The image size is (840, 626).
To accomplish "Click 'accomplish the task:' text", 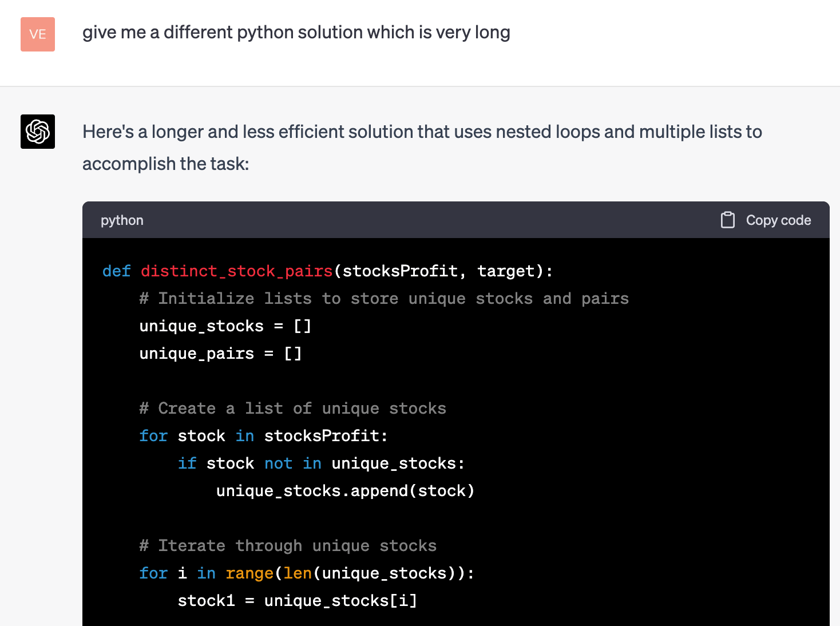I will click(x=166, y=164).
